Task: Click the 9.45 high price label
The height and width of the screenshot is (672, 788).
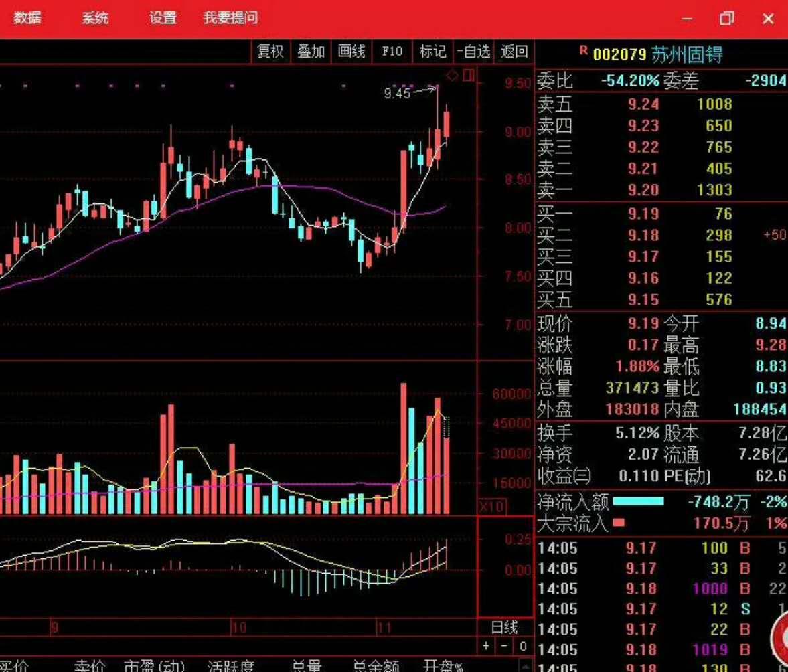Action: (x=397, y=93)
